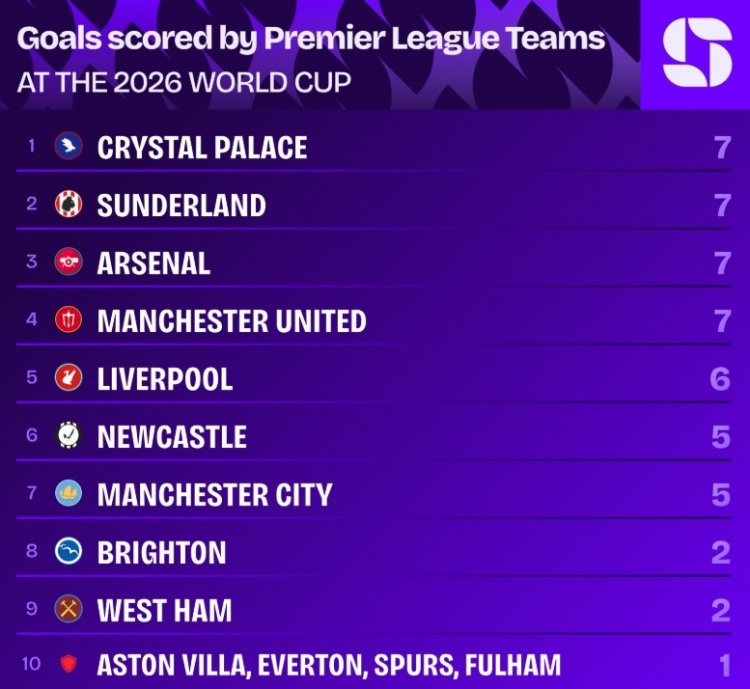Click the Manchester United devil badge
Image resolution: width=750 pixels, height=689 pixels.
tap(68, 319)
